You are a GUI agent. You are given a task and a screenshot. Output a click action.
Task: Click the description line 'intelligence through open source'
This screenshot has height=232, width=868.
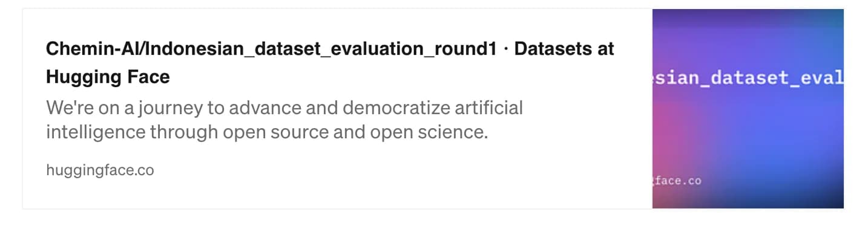coord(267,131)
